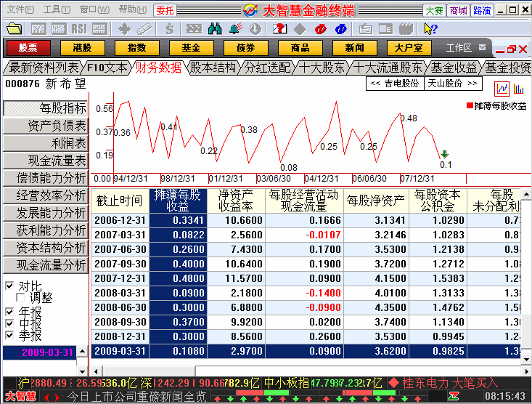
Task: Click the help pointer question icon
Action: (431, 29)
